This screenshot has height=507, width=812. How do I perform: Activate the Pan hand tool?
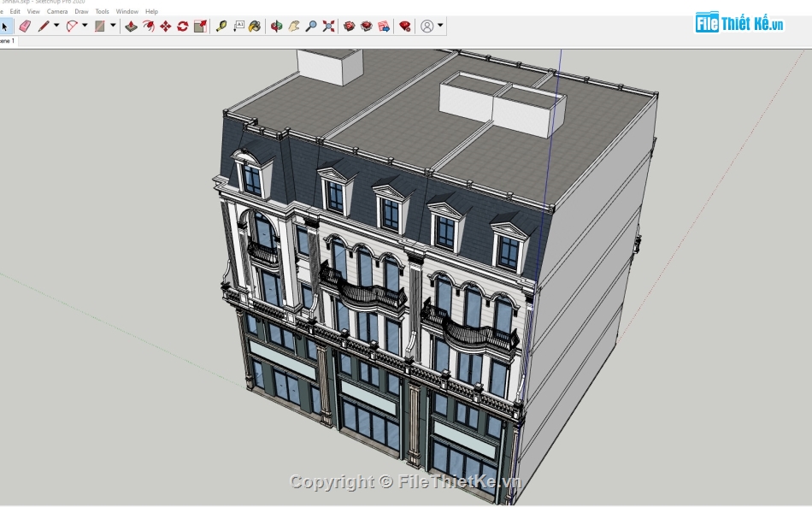click(294, 26)
